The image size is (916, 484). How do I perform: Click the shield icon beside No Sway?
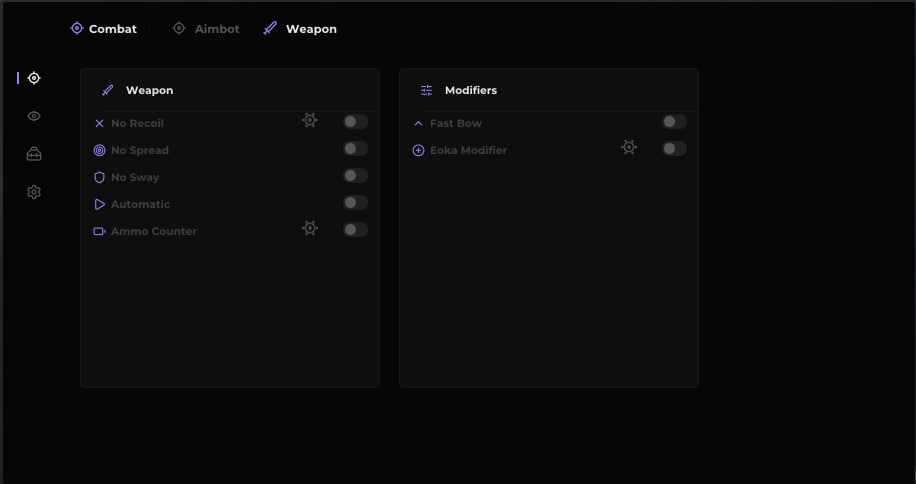pos(99,177)
